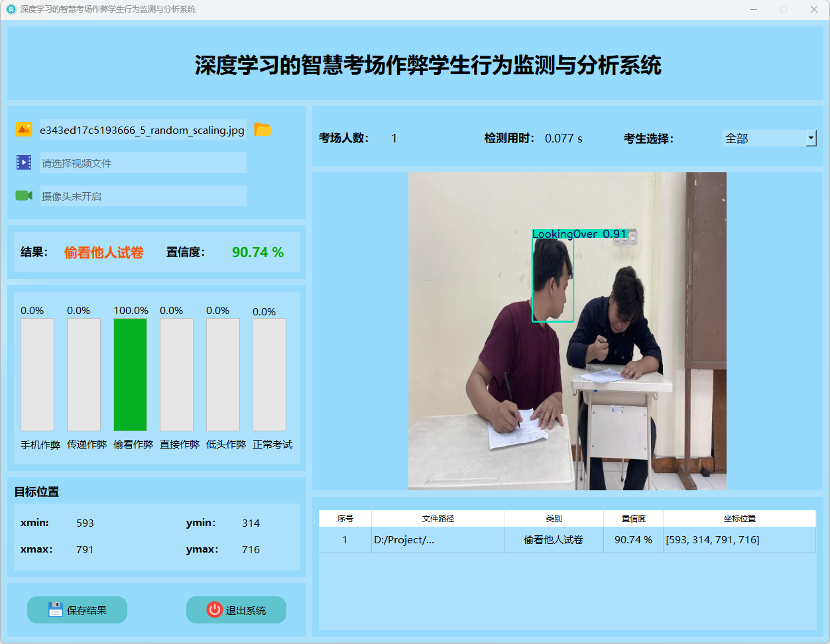
Task: Click the 摄像头未开启 field
Action: pyautogui.click(x=143, y=196)
